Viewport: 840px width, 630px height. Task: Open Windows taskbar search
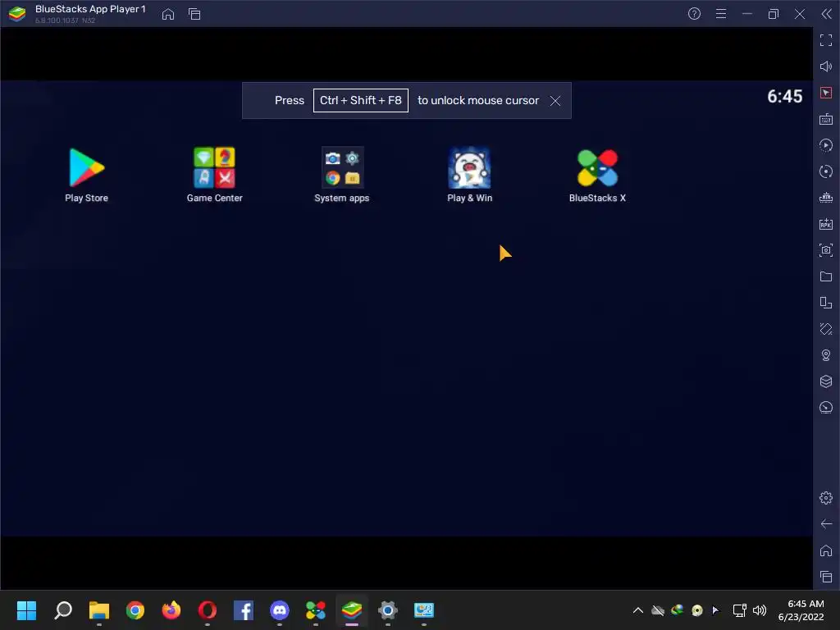63,610
